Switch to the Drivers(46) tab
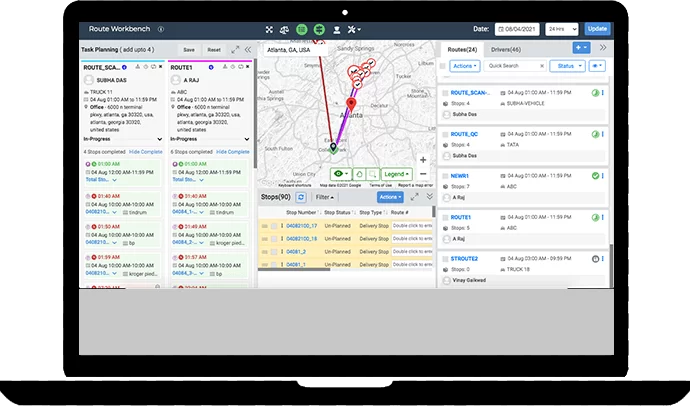This screenshot has height=406, width=690. click(x=506, y=50)
